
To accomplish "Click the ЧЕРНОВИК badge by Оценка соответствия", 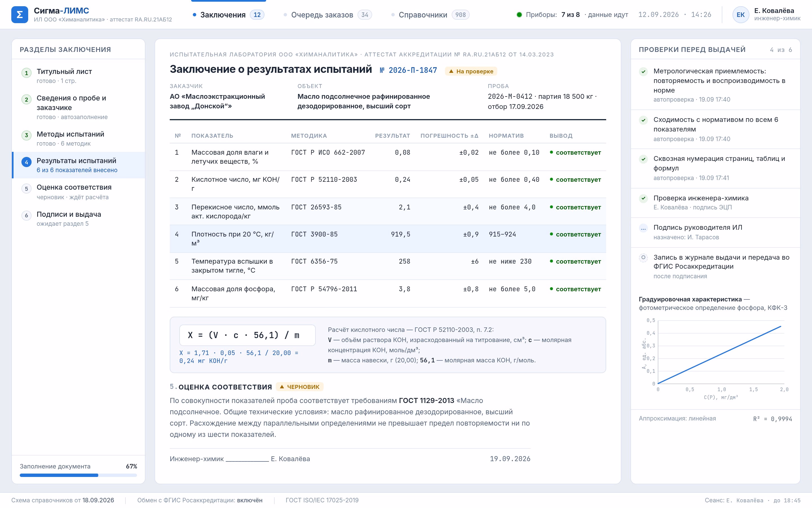I will 300,387.
